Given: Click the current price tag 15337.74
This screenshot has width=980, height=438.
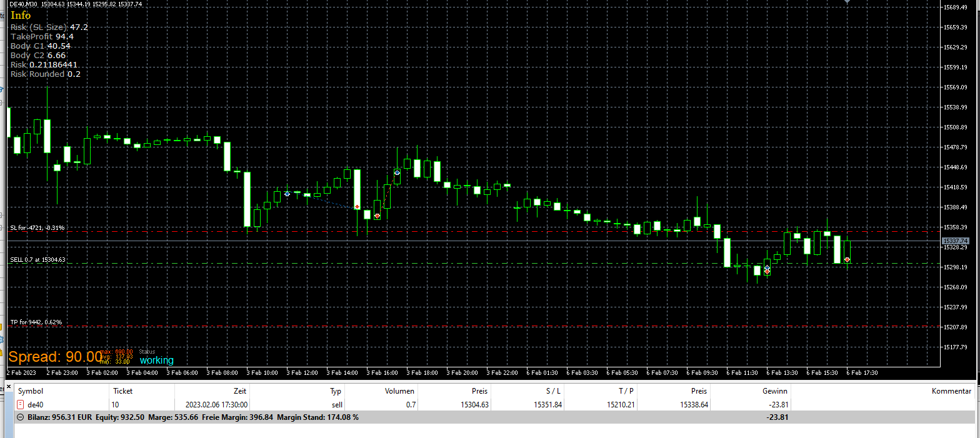Looking at the screenshot, I should (x=955, y=241).
